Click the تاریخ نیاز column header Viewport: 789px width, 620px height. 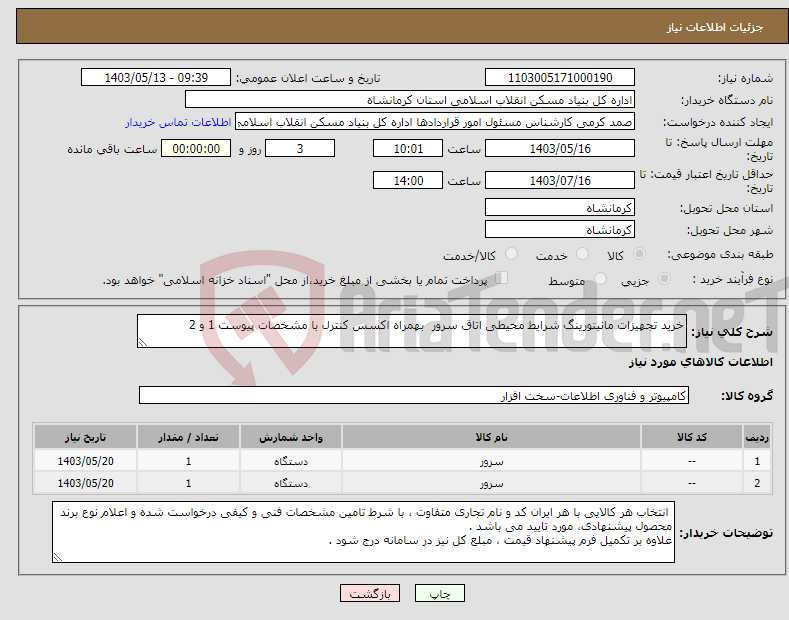(85, 437)
